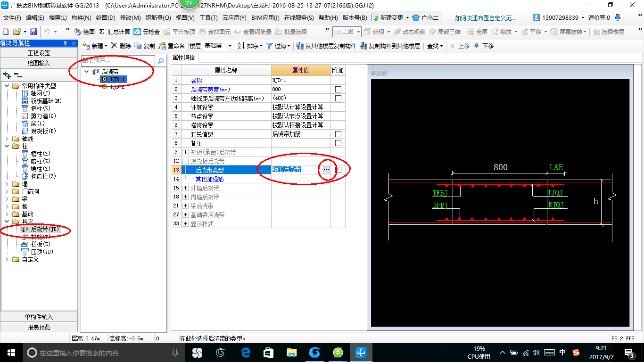Viewport: 644px width, 362px height.
Task: Click collapse-all minus icon in navigation panel
Action: click(18, 74)
